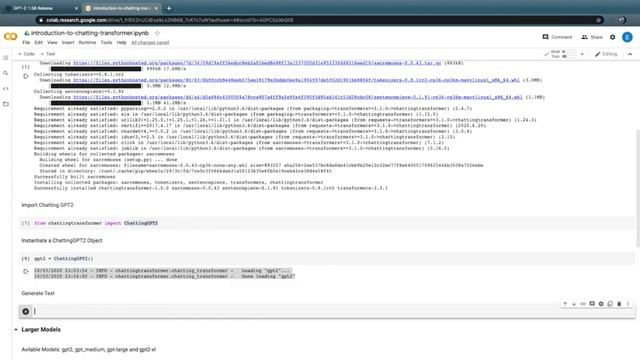Screen dimensions: 640x360
Task: Close the GPT-2 1.5B Release tab
Action: (76, 8)
